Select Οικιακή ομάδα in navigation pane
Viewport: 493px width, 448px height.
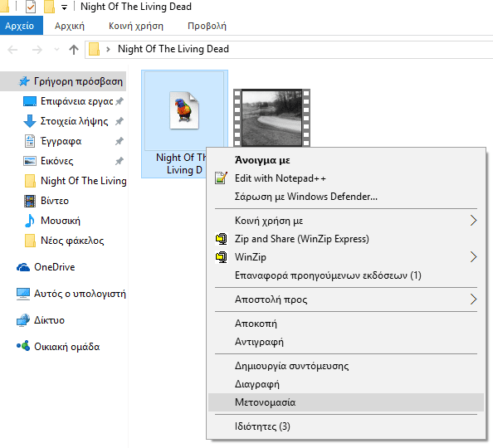tap(66, 347)
